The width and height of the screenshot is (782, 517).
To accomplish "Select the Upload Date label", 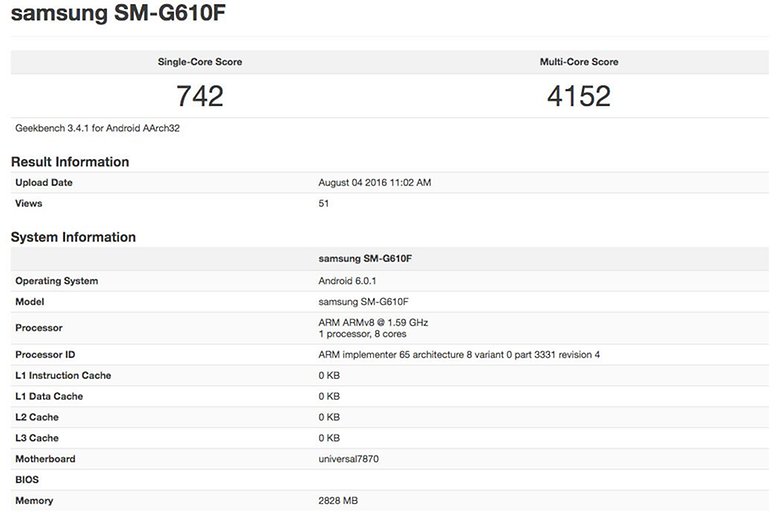I will pyautogui.click(x=44, y=182).
